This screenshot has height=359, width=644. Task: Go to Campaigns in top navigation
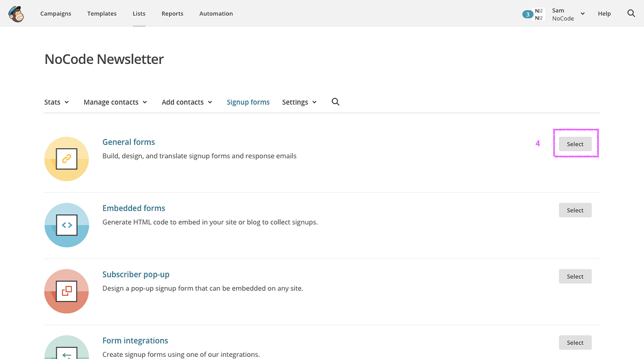click(56, 13)
